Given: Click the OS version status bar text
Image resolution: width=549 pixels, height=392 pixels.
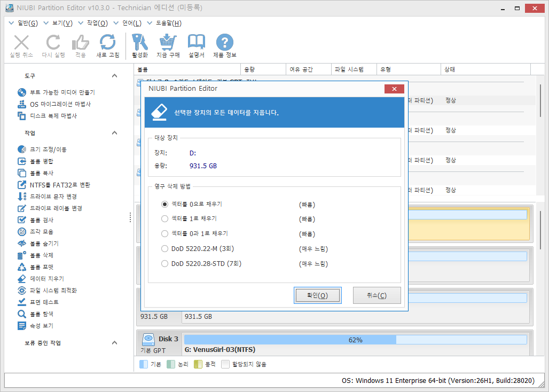Looking at the screenshot, I should pos(438,380).
